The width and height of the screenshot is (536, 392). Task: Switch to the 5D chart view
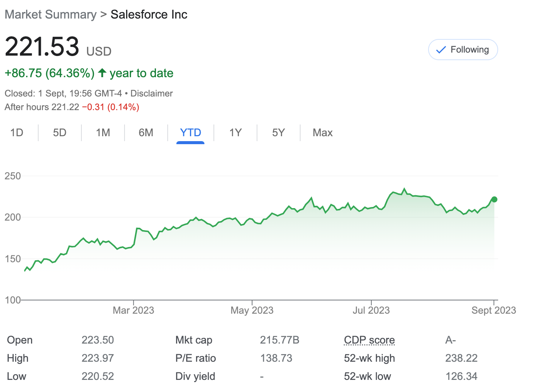point(59,133)
